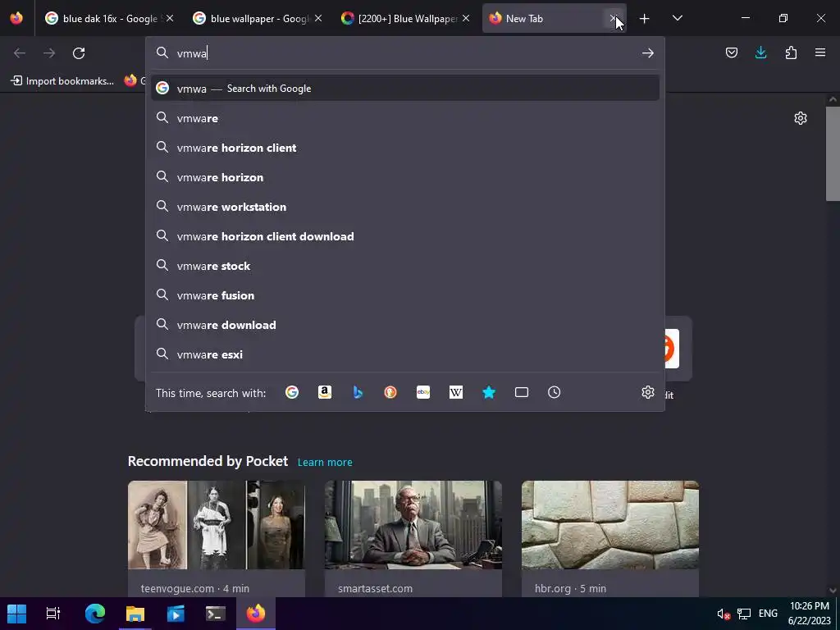Click 'Import bookmarks...' in bookmarks toolbar

tap(62, 81)
